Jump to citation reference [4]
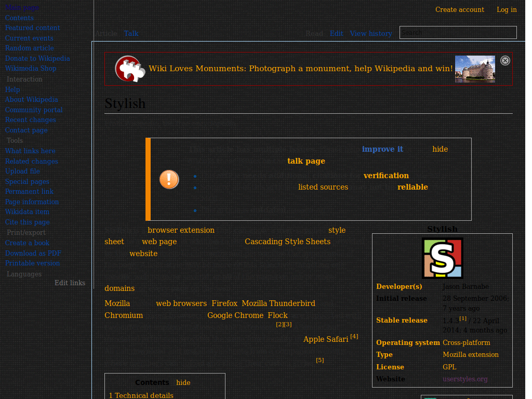Screen dimensions: 532x399 (354, 336)
